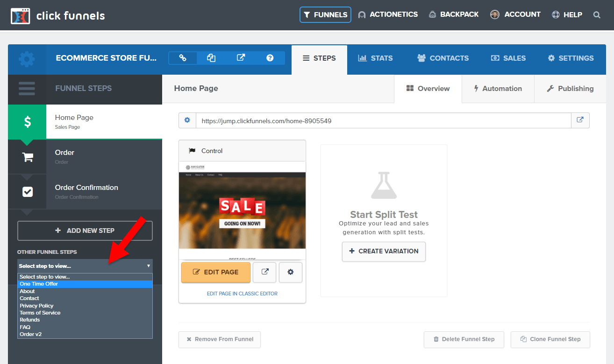
Task: Select the Publishing tab
Action: click(x=570, y=89)
